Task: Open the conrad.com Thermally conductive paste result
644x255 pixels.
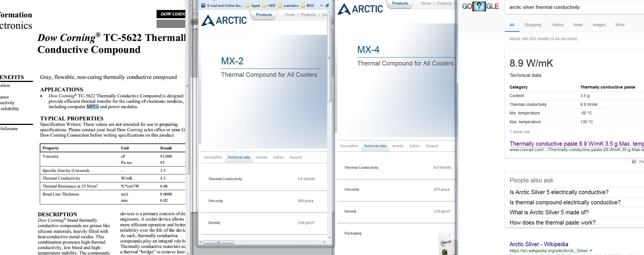Action: (x=577, y=144)
